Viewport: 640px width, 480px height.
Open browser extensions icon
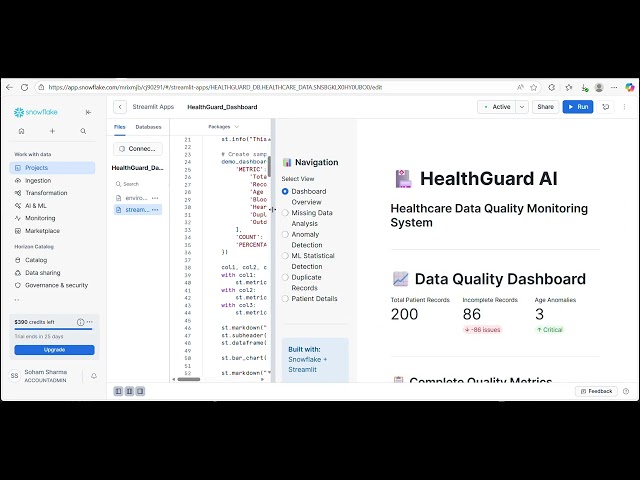pyautogui.click(x=551, y=87)
